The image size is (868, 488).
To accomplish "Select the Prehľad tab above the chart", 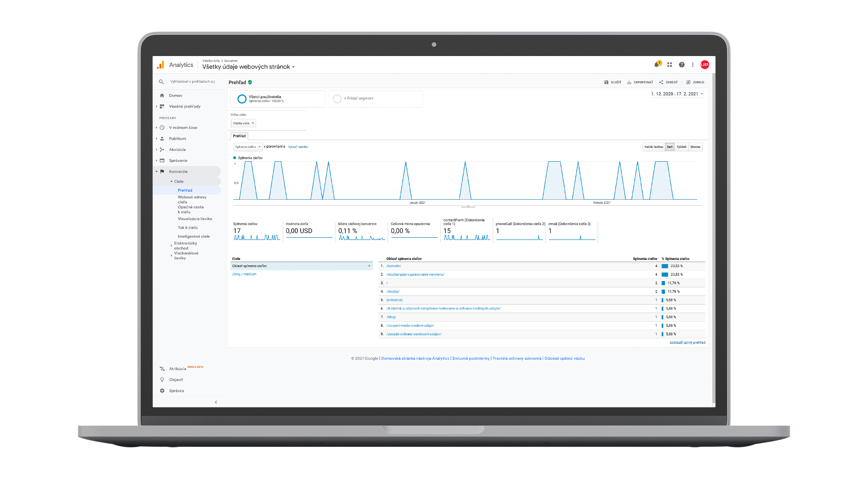I will pyautogui.click(x=239, y=136).
